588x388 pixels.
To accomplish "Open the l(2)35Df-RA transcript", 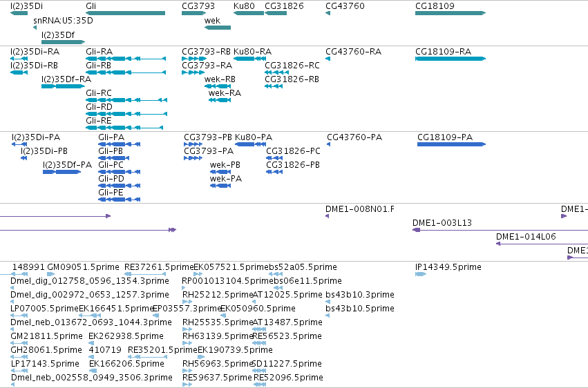I will 64,86.
